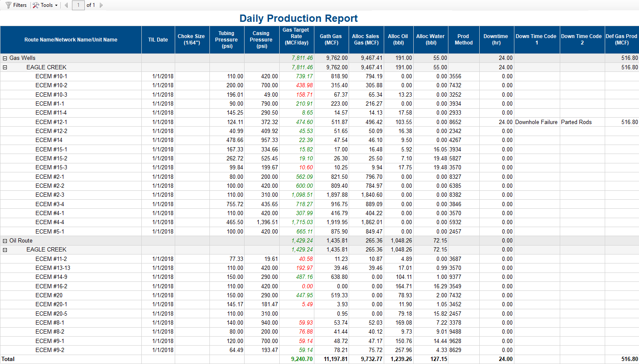Click gas target rate value 438.98
The width and height of the screenshot is (639, 364).
pyautogui.click(x=304, y=85)
